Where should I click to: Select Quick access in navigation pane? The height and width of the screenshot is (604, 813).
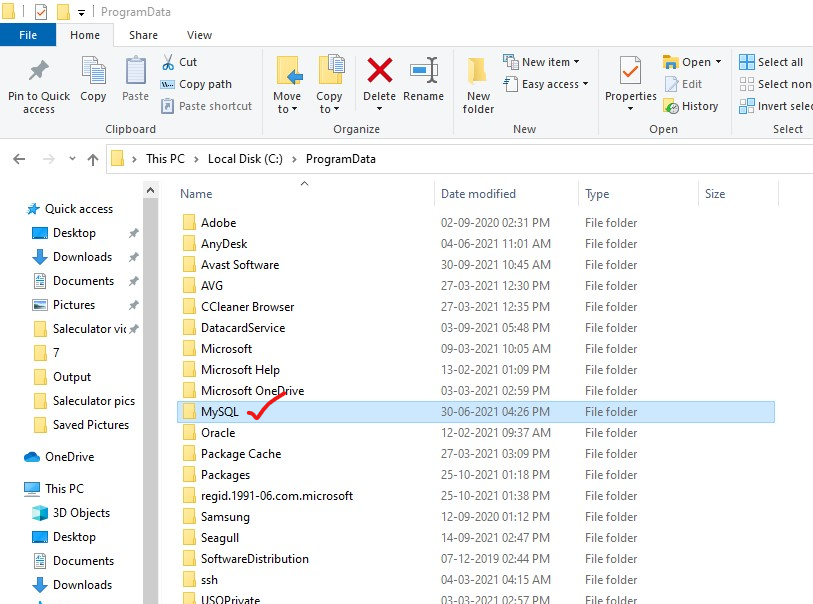pyautogui.click(x=69, y=209)
